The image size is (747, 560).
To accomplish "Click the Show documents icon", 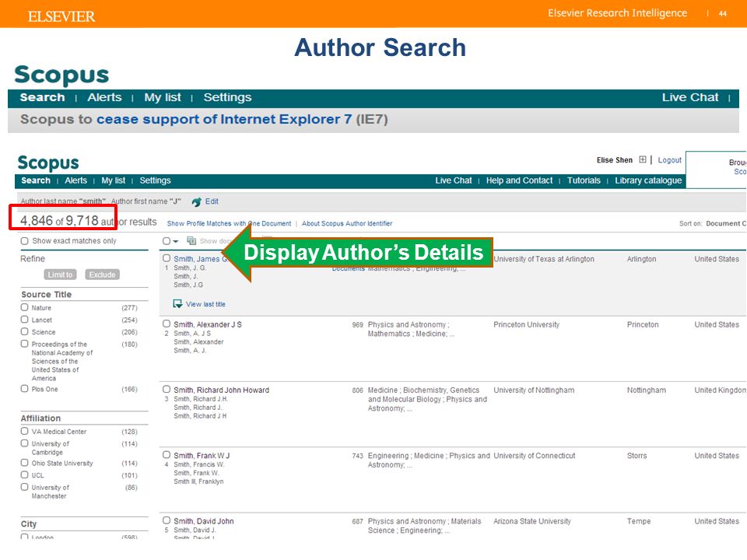I will [191, 241].
